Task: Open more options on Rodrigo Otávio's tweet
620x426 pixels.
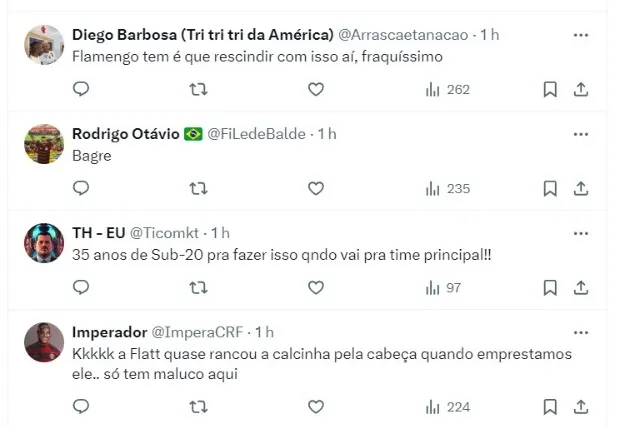Action: point(581,133)
